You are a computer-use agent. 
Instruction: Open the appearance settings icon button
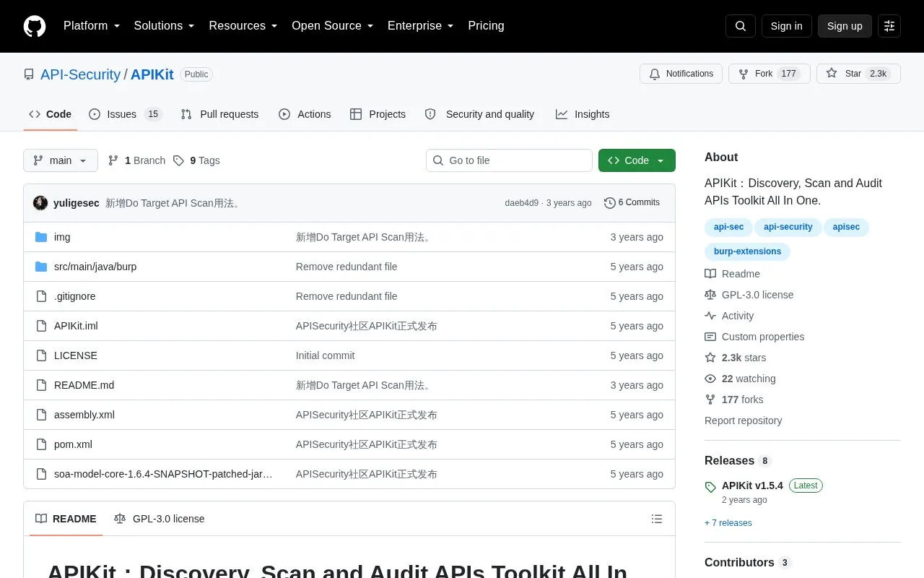[889, 26]
